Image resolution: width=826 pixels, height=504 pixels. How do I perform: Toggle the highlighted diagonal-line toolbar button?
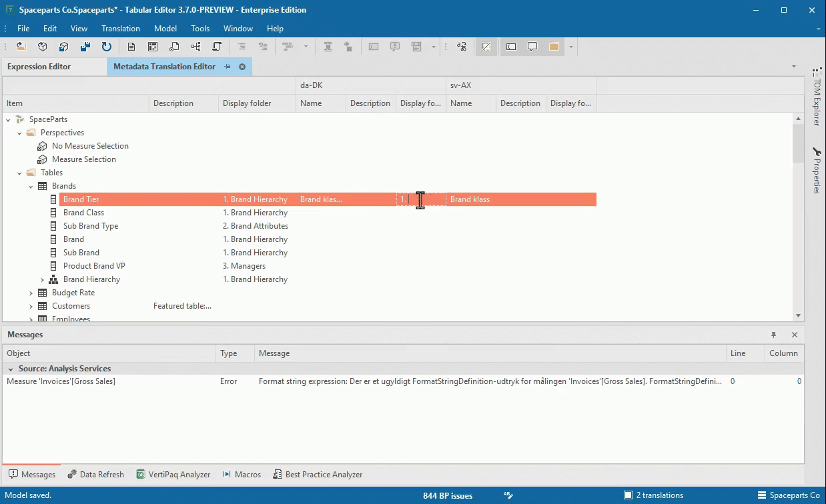(486, 47)
